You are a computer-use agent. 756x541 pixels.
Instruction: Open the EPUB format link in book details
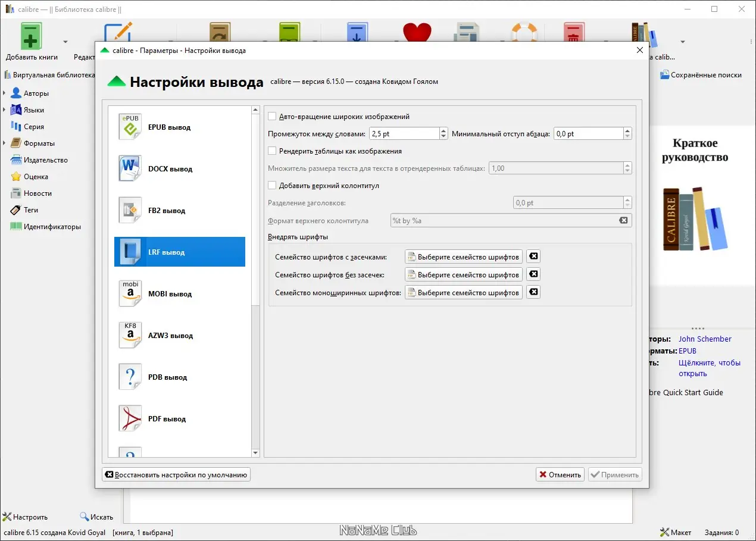(x=688, y=351)
